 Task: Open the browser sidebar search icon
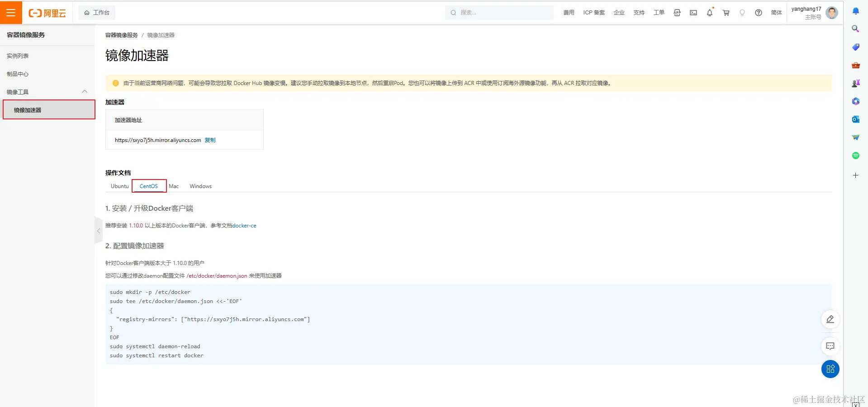coord(855,29)
